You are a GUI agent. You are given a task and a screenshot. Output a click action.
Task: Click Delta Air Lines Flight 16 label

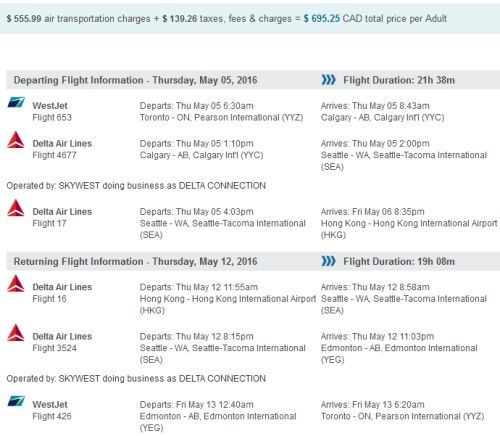point(62,293)
